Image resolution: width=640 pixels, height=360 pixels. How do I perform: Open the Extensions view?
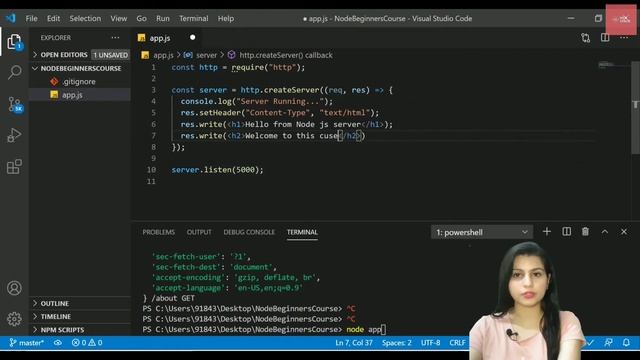[x=14, y=167]
